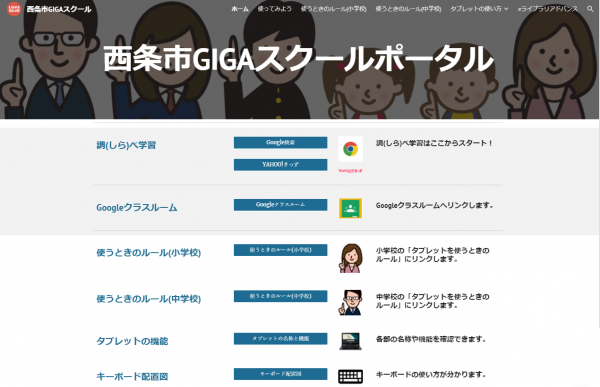Click the Google Chrome icon

[x=350, y=149]
